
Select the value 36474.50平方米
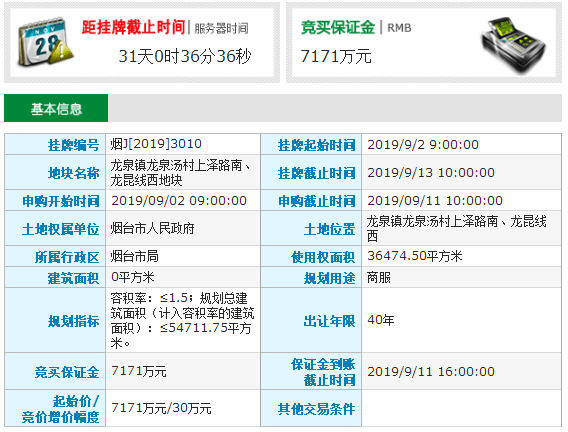tap(414, 256)
